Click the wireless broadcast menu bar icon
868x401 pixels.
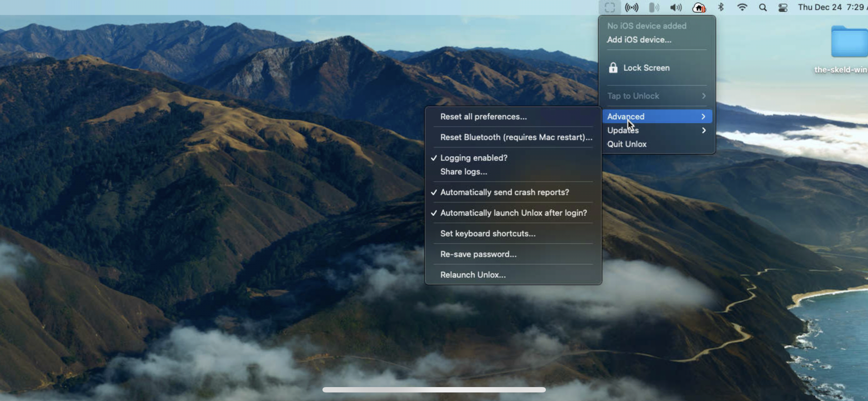tap(631, 7)
